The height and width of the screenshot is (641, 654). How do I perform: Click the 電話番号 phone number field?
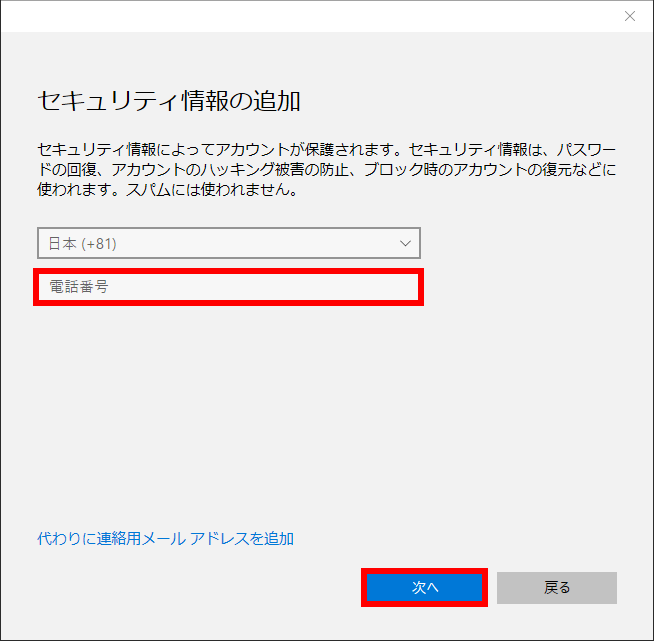click(228, 287)
